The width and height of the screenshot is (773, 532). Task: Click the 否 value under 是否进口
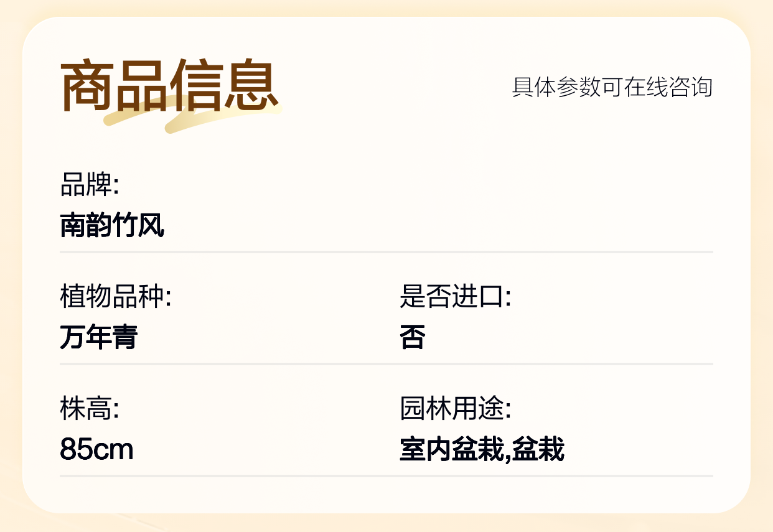(x=412, y=337)
